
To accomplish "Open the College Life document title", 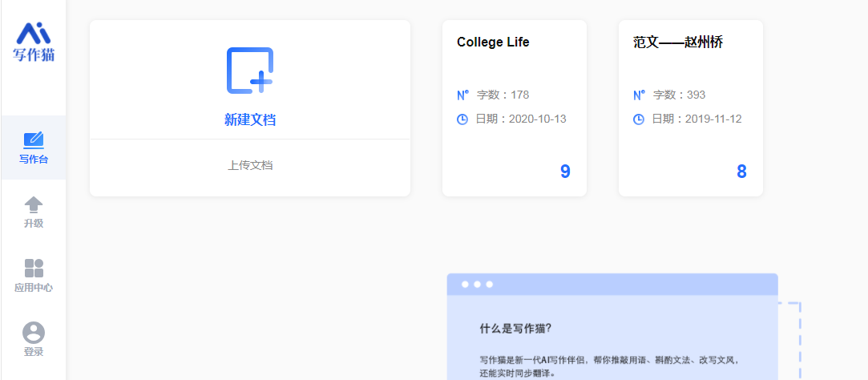I will tap(493, 42).
